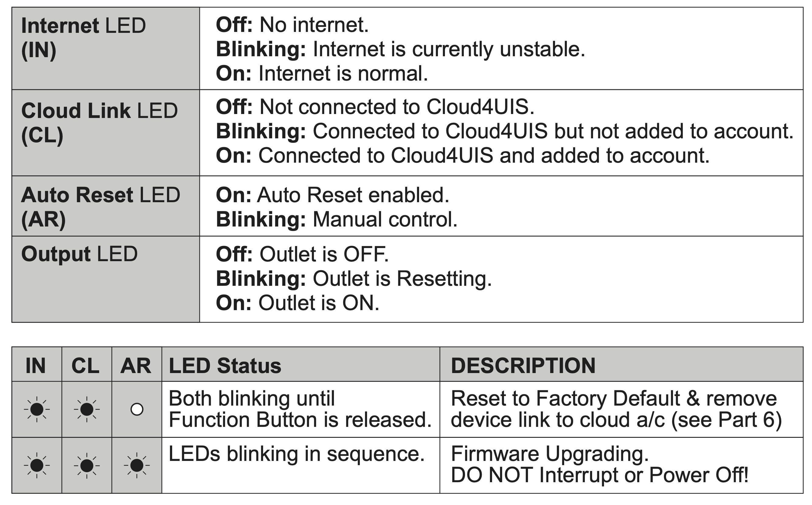Click the IN LED icon in the Firmware Upgrading row

click(37, 465)
